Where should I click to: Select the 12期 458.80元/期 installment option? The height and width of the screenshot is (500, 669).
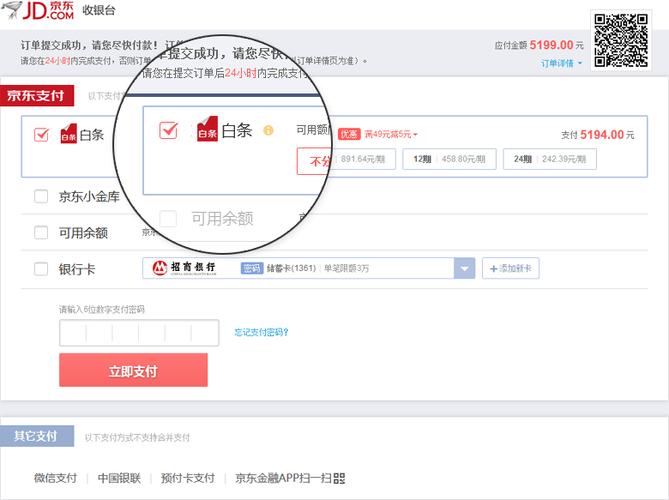tap(449, 159)
